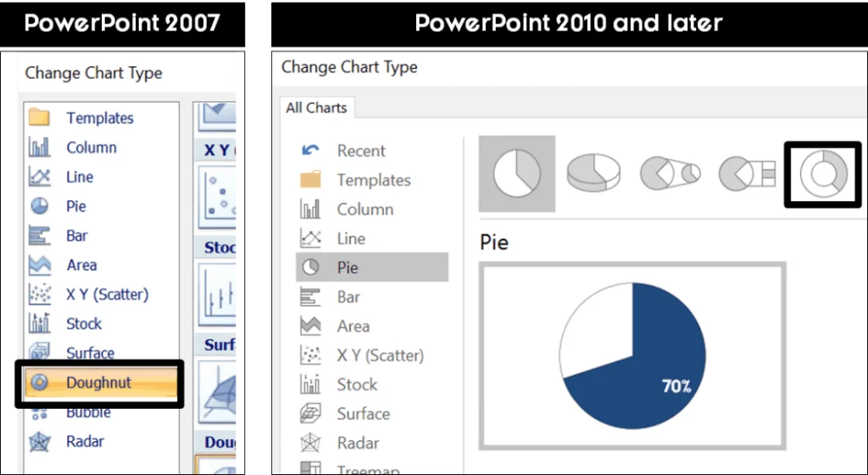Click Radar icon in PowerPoint 2007 list
The width and height of the screenshot is (868, 475).
pos(40,442)
